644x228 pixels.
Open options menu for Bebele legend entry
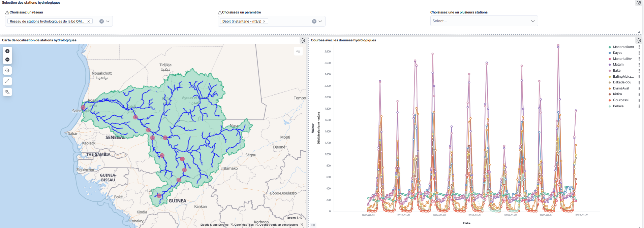639,106
